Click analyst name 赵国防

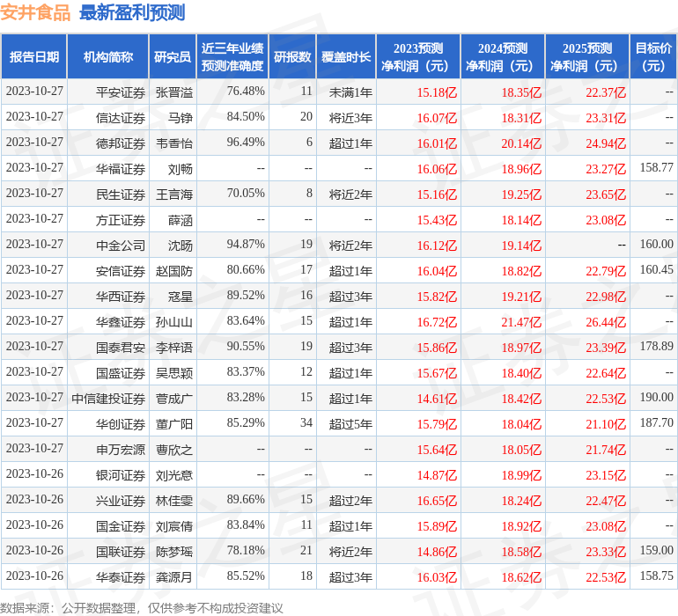click(x=173, y=271)
